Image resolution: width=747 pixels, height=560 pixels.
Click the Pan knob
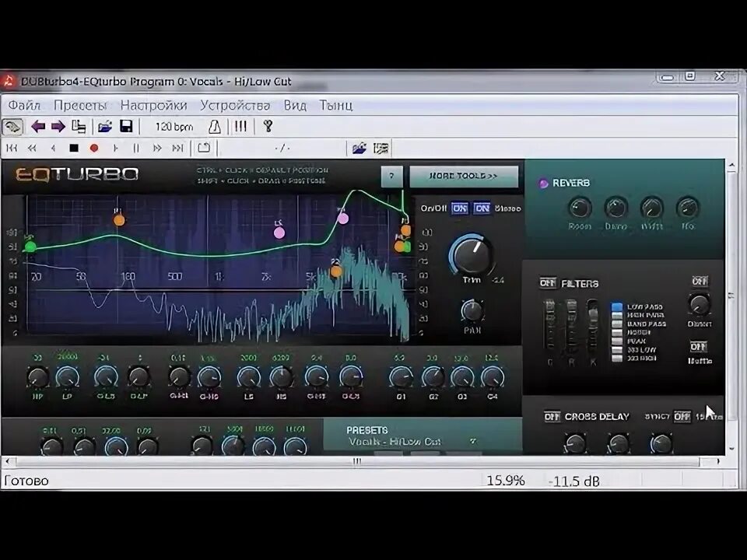point(472,311)
